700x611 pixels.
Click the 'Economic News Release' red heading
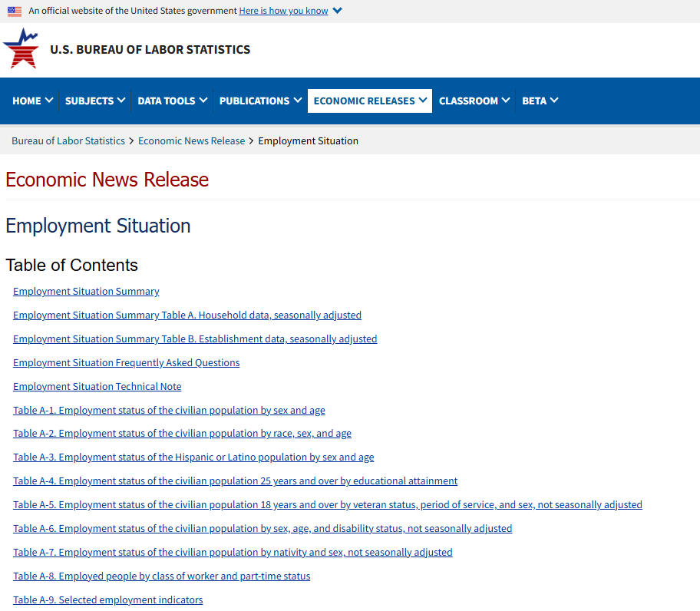pyautogui.click(x=107, y=180)
